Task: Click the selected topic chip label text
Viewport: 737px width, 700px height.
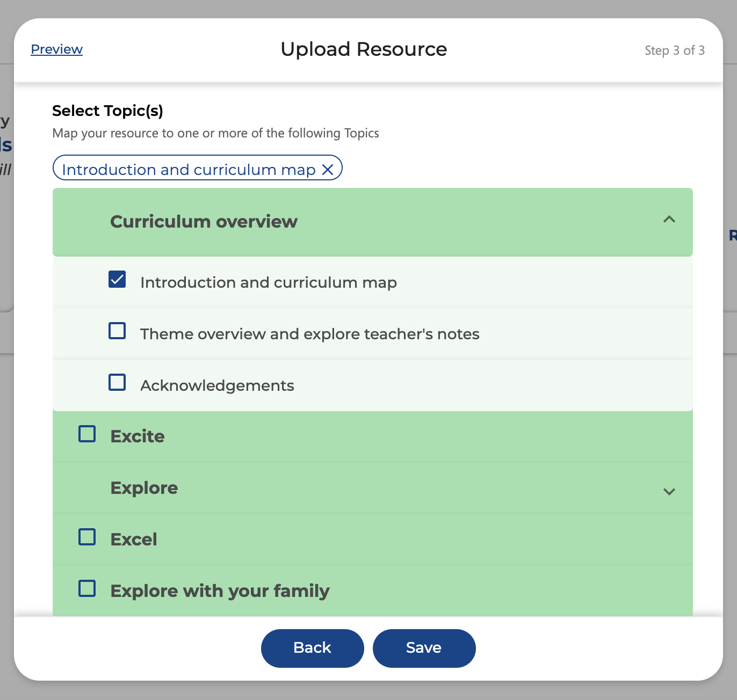Action: tap(189, 170)
